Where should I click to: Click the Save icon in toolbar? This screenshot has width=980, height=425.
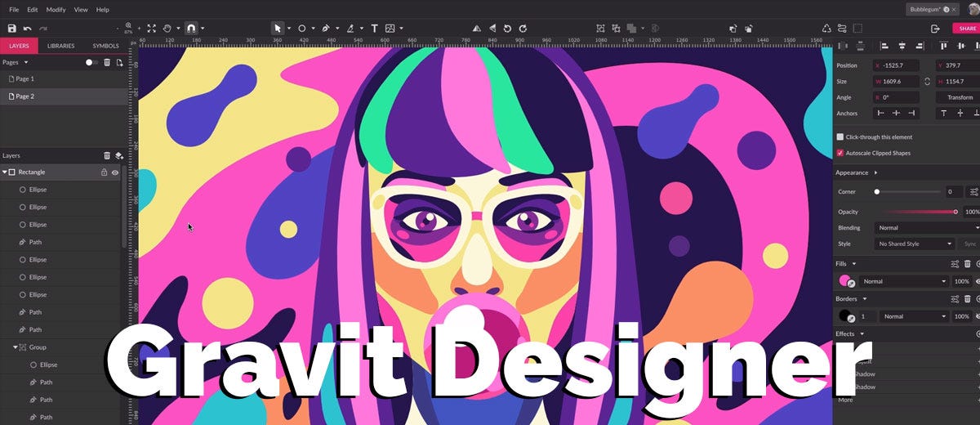point(11,28)
